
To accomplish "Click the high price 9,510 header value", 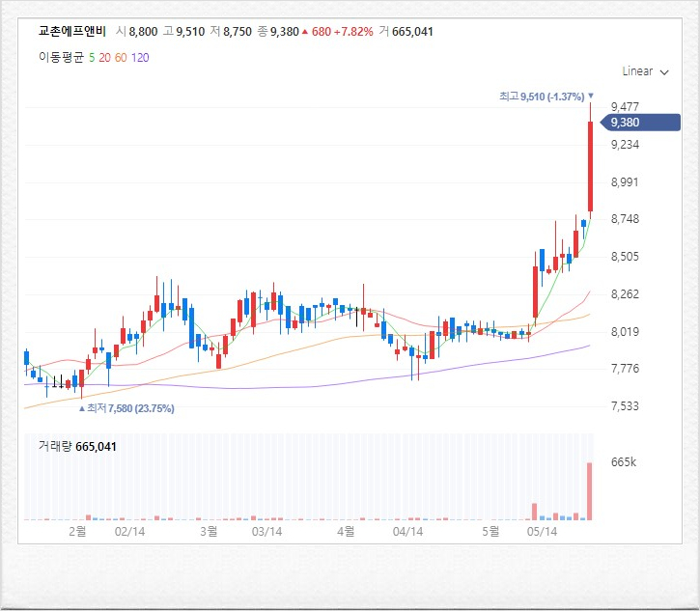I will click(x=190, y=32).
